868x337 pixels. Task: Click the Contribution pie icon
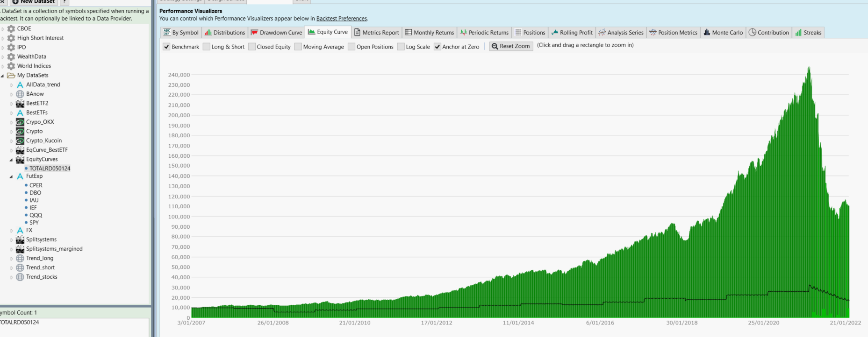click(x=752, y=33)
